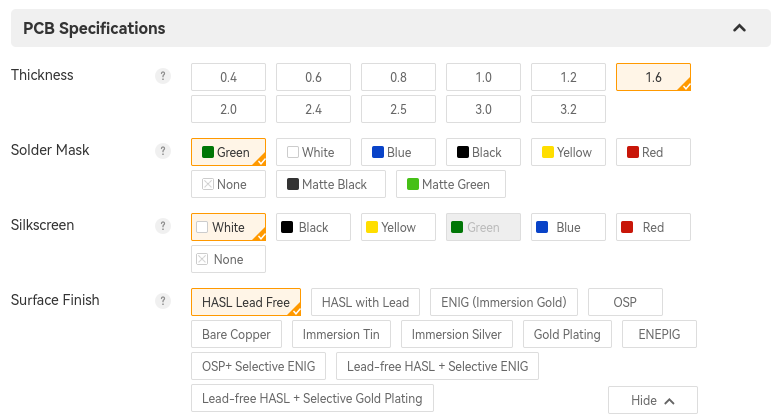This screenshot has width=782, height=420.
Task: Open the Thickness help question mark icon
Action: click(163, 76)
